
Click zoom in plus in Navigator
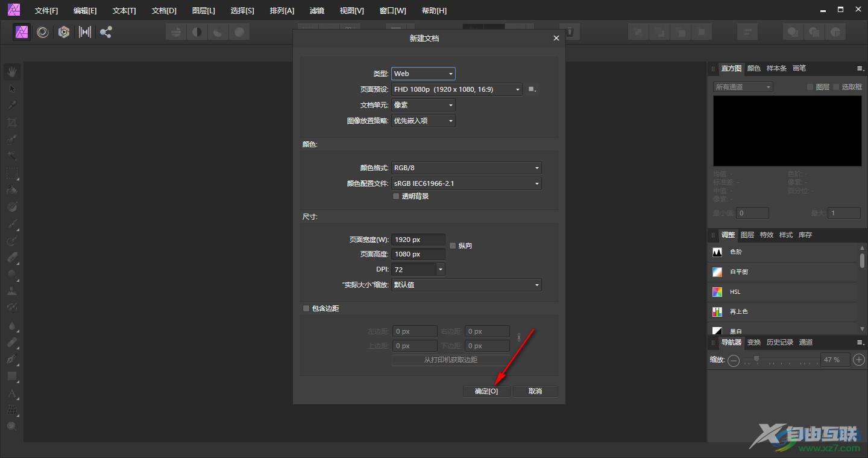point(859,360)
